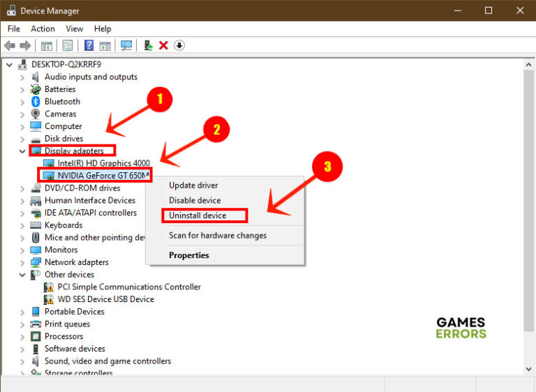The width and height of the screenshot is (536, 392).
Task: Click the update driver toolbar icon with green arrow
Action: tap(148, 45)
